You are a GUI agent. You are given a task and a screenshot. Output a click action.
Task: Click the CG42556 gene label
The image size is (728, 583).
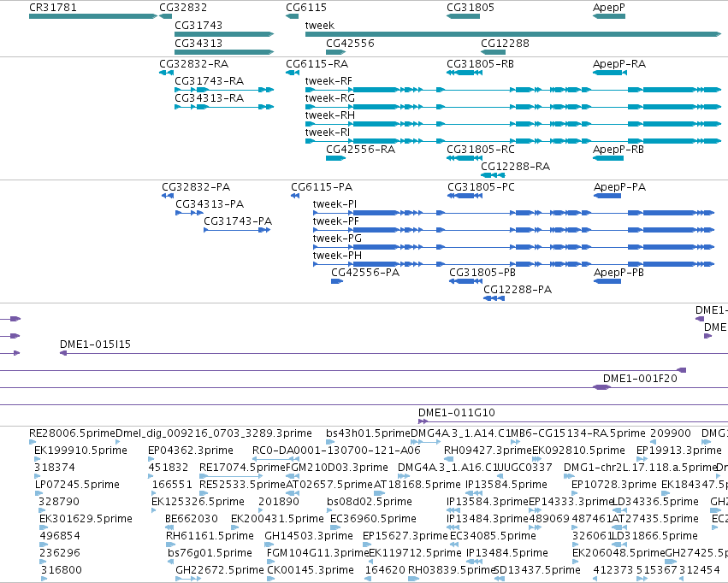(350, 43)
